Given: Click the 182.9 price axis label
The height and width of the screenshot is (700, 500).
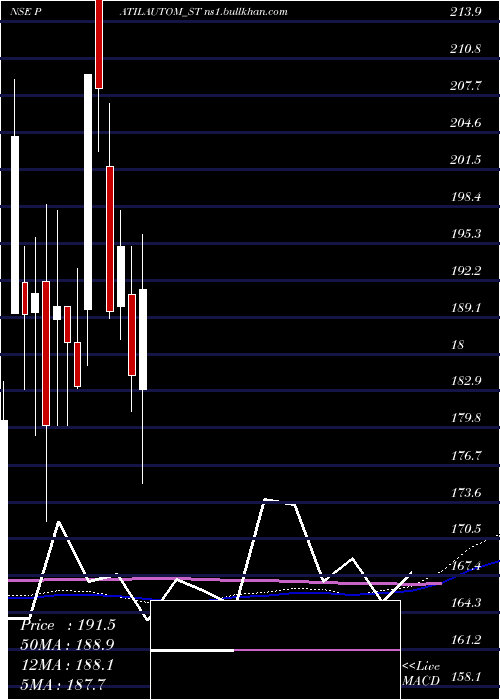Looking at the screenshot, I should [466, 381].
